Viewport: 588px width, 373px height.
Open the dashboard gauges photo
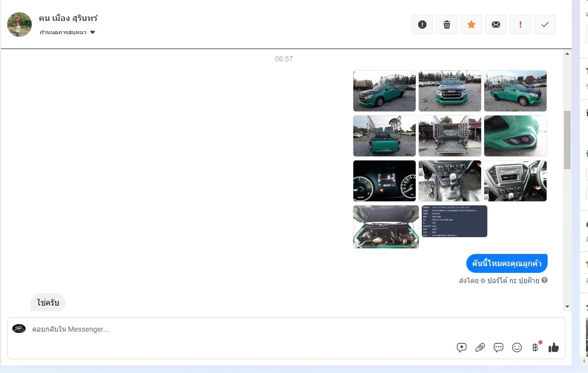(x=385, y=181)
